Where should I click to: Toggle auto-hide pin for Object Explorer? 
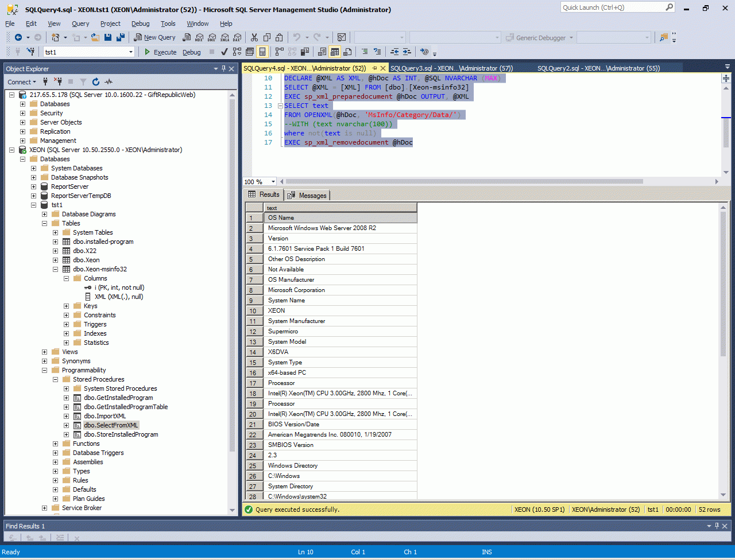(x=223, y=68)
